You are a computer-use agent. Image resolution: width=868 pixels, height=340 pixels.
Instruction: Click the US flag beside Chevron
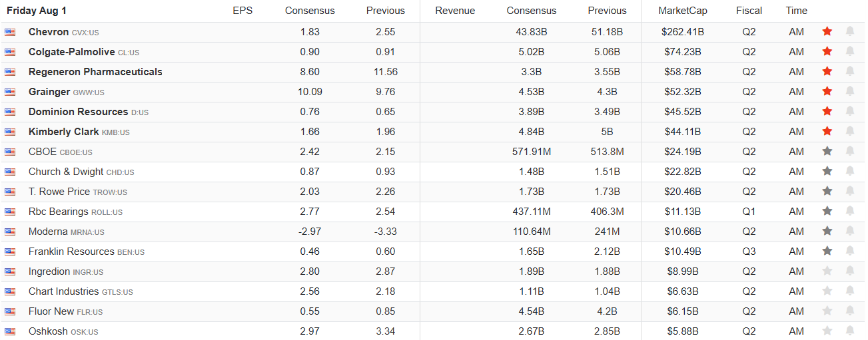10,32
